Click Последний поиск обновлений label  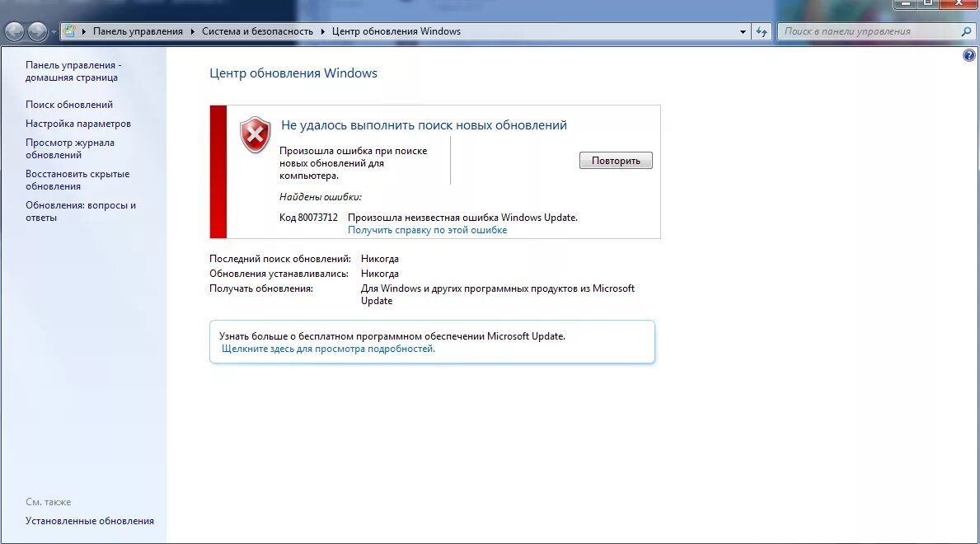[x=280, y=259]
